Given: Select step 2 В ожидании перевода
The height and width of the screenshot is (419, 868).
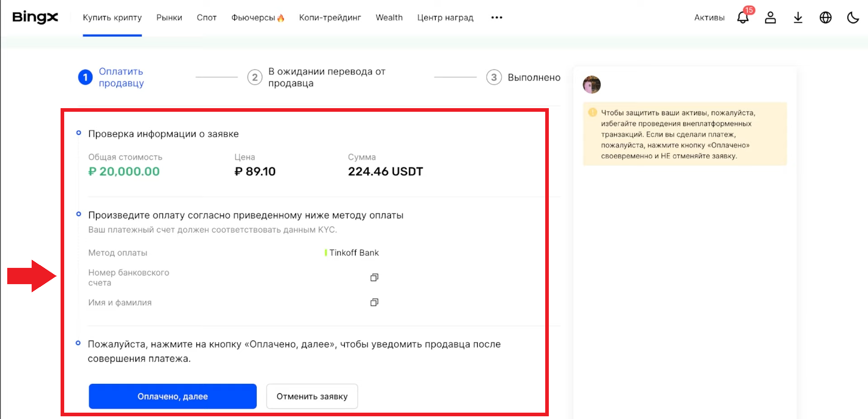Looking at the screenshot, I should click(316, 77).
